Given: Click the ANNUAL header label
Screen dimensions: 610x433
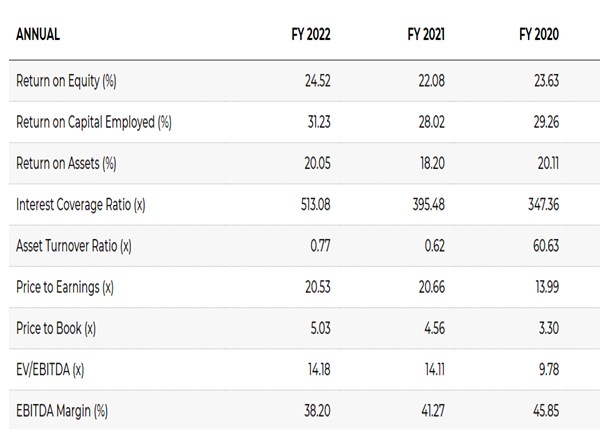Looking at the screenshot, I should (x=38, y=35).
